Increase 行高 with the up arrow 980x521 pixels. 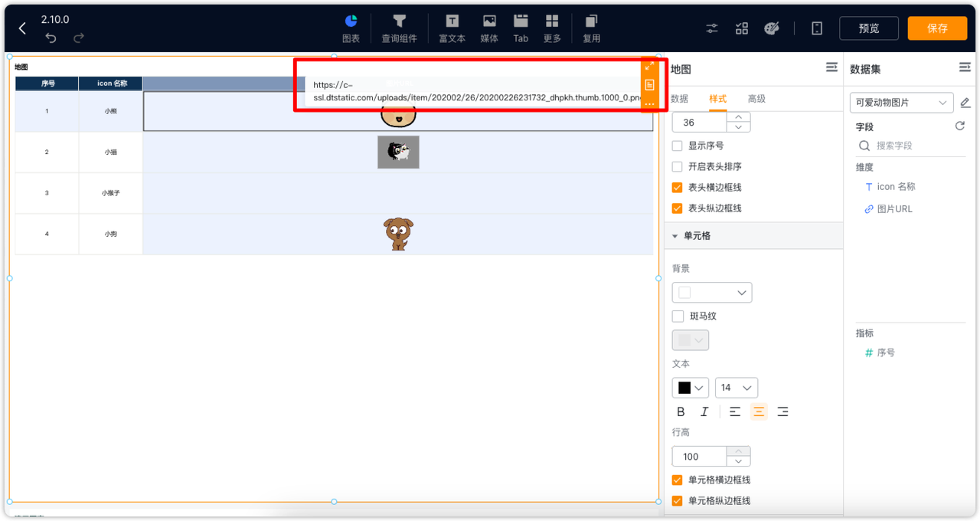click(x=738, y=451)
